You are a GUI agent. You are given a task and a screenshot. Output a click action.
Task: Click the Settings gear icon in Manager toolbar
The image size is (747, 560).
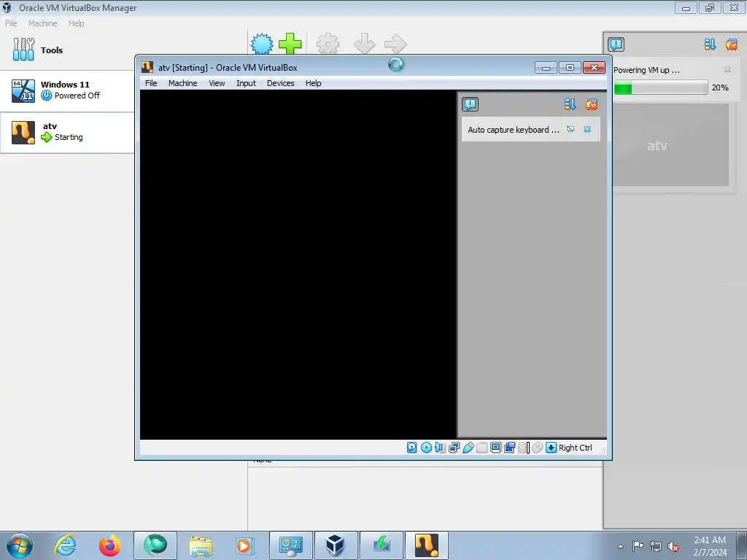pos(328,44)
